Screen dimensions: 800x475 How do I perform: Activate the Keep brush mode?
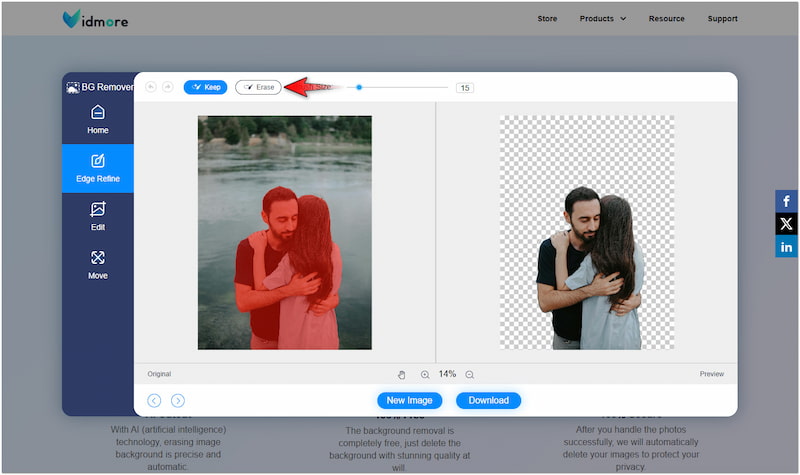[205, 87]
